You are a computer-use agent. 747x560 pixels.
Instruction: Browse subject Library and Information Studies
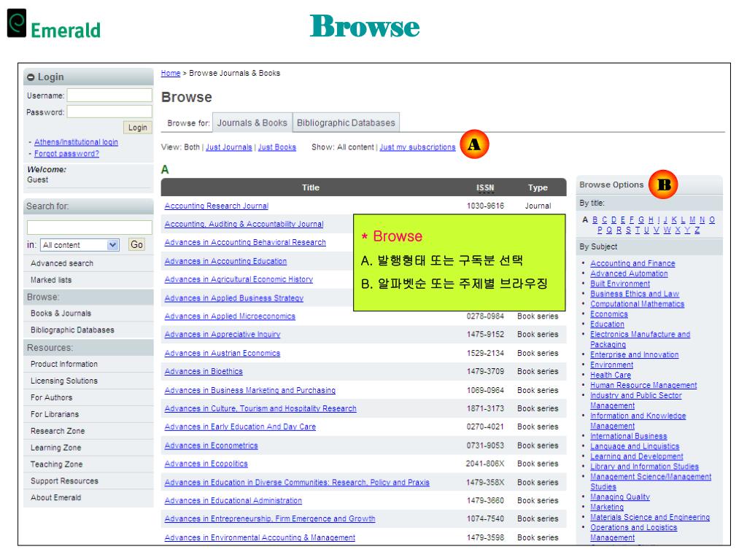click(645, 467)
